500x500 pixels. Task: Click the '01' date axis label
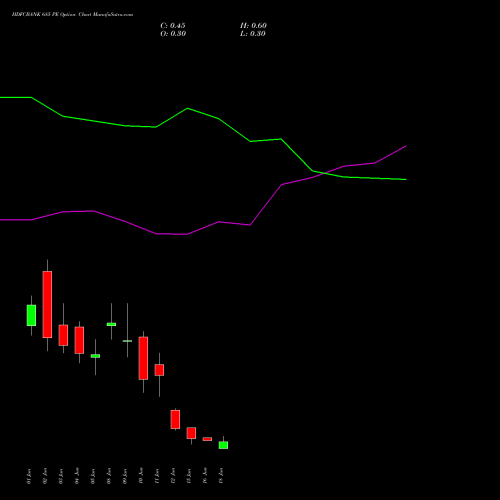point(29,476)
